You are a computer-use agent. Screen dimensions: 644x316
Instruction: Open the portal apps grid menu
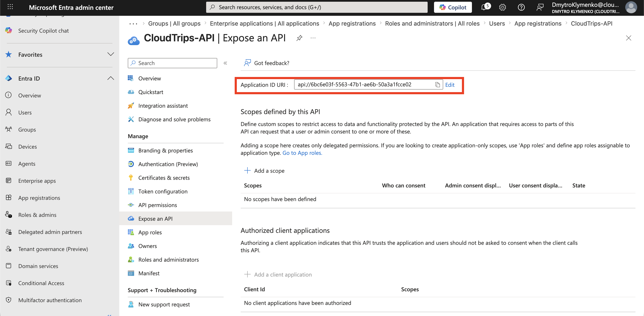pyautogui.click(x=10, y=7)
